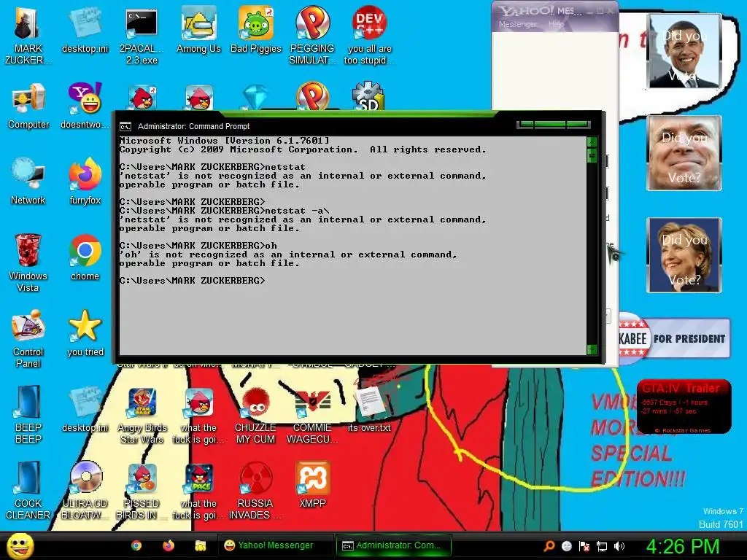This screenshot has height=560, width=747.
Task: Switch to Yahoo! Messenger taskbar button
Action: pos(276,545)
